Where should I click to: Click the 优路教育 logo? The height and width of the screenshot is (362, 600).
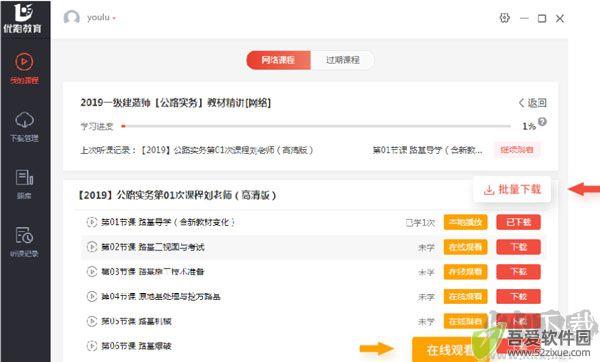[23, 18]
